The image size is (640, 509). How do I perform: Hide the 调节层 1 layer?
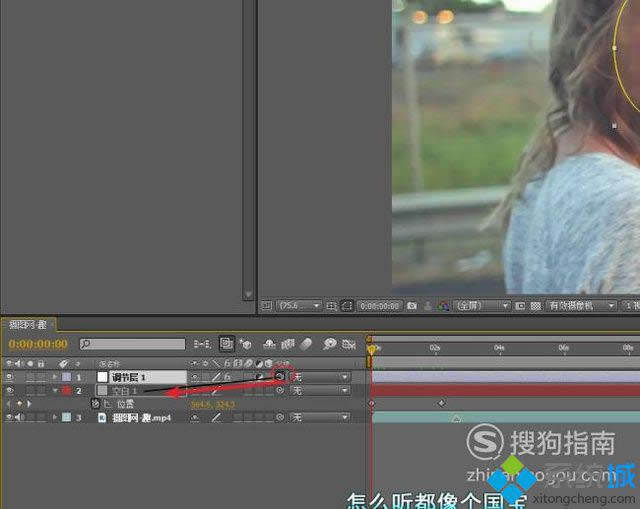pyautogui.click(x=9, y=377)
